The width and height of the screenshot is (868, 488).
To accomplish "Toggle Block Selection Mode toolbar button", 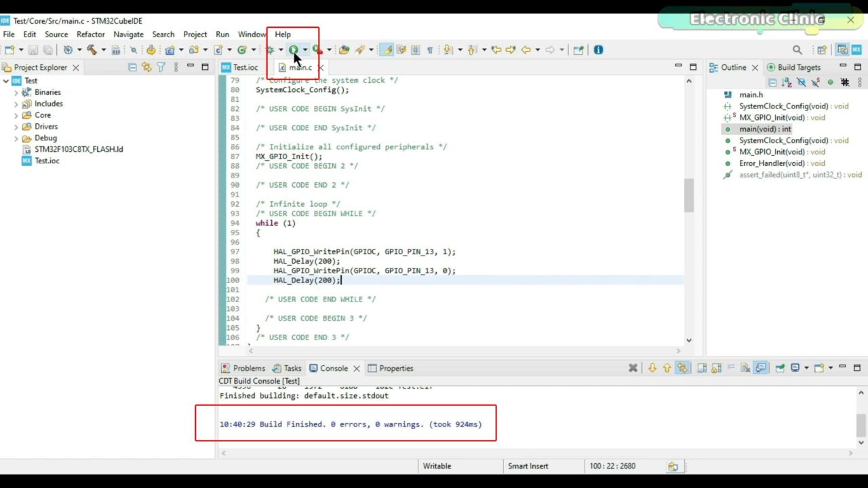I will (415, 49).
